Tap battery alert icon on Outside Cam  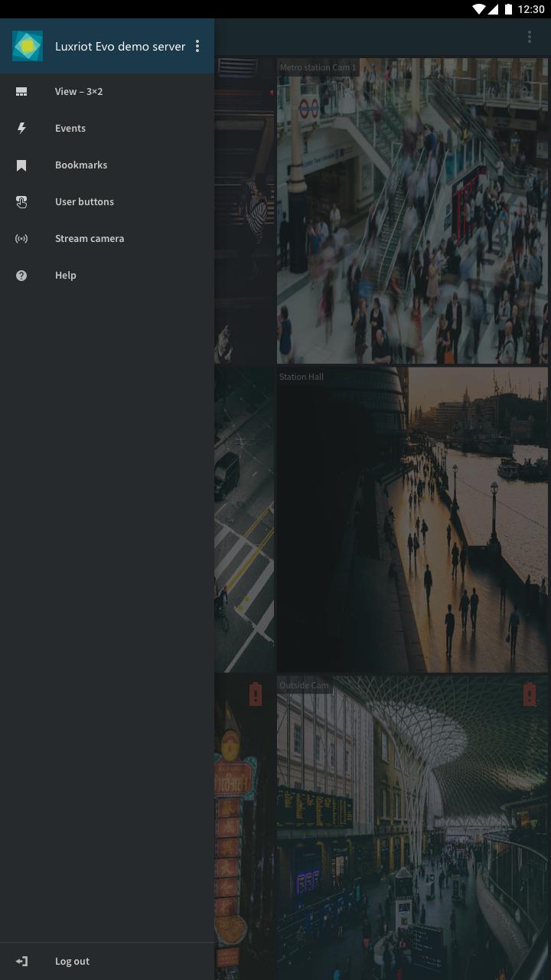pos(530,694)
